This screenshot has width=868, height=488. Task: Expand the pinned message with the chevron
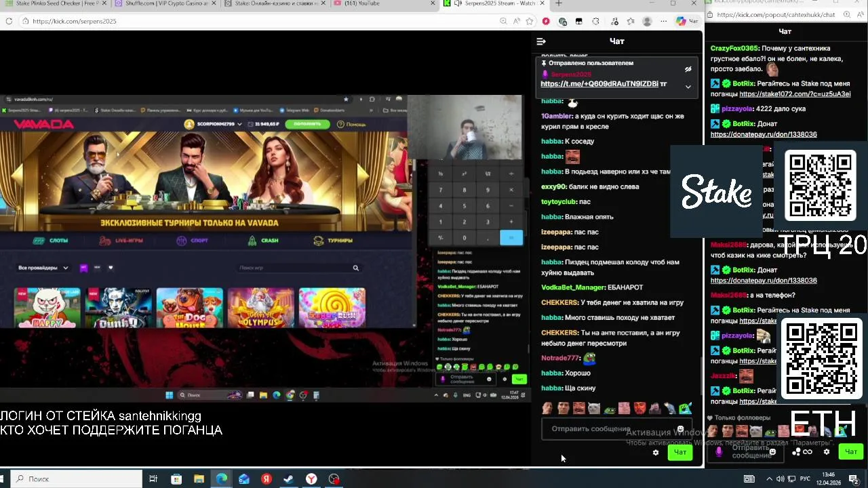(688, 87)
